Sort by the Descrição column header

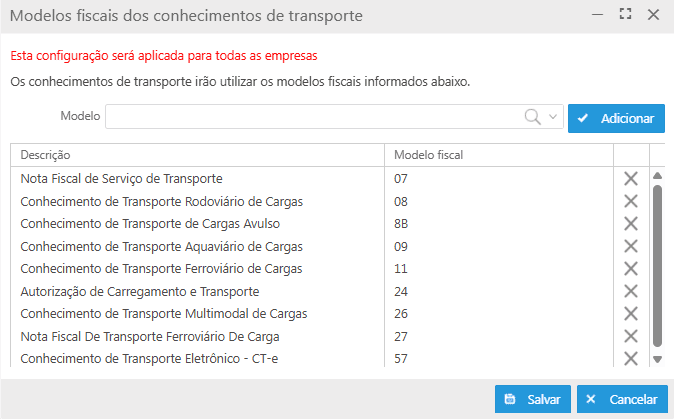click(197, 155)
